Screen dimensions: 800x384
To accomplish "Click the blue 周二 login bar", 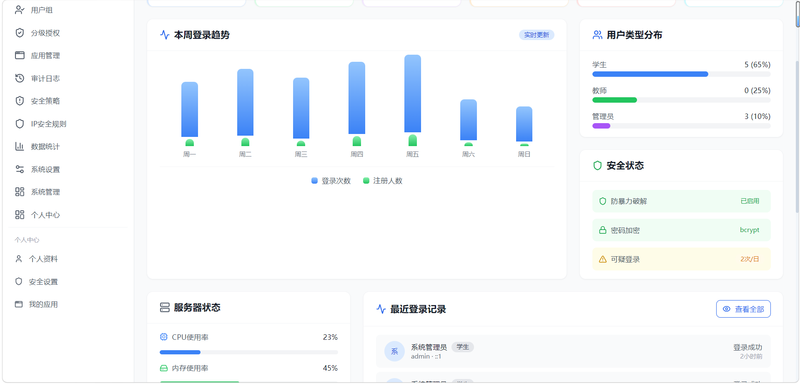I will coord(245,103).
